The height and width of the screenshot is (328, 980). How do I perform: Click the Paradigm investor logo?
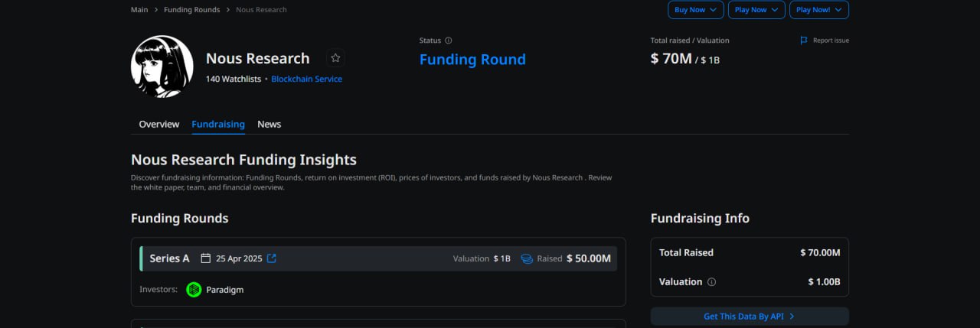[x=194, y=290]
